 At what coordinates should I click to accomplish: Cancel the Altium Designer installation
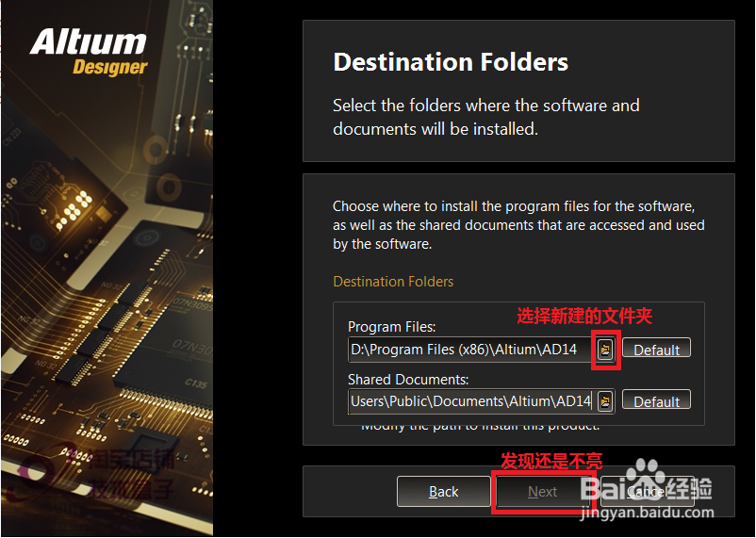click(x=647, y=491)
